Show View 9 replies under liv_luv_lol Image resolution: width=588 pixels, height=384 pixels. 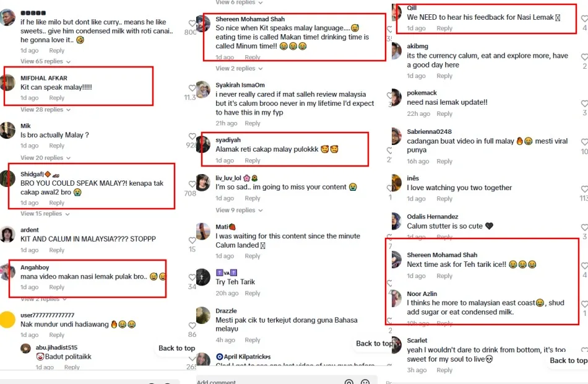coord(239,210)
